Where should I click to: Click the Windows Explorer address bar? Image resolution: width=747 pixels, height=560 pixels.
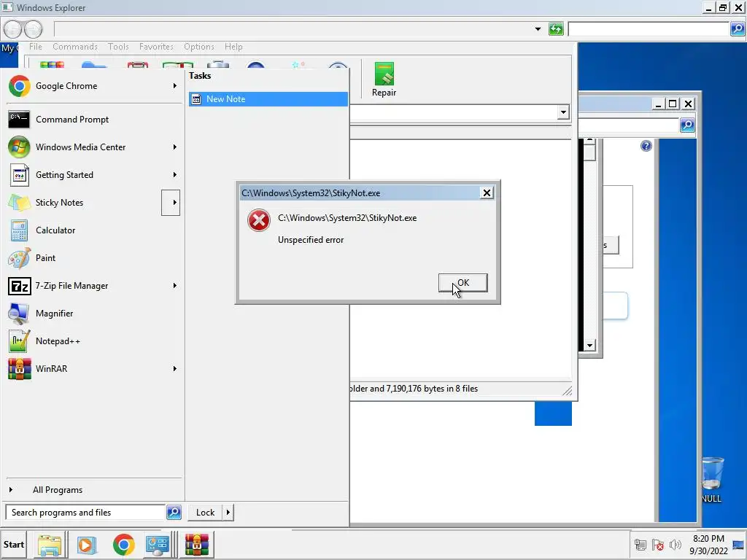coord(293,29)
